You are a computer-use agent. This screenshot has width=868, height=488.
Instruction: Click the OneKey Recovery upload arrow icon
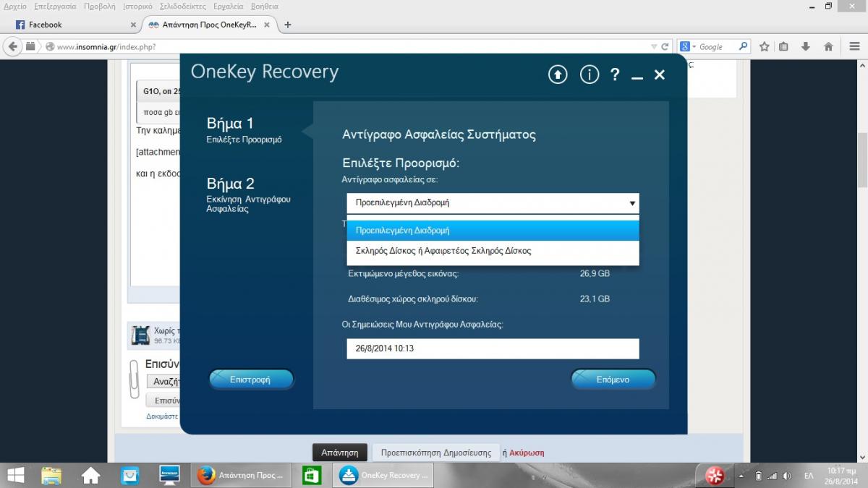click(558, 74)
